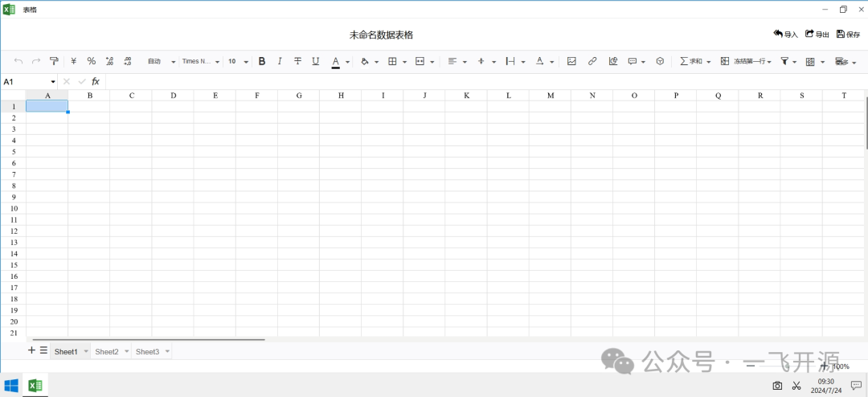
Task: Apply cell fill color bucket
Action: click(364, 61)
